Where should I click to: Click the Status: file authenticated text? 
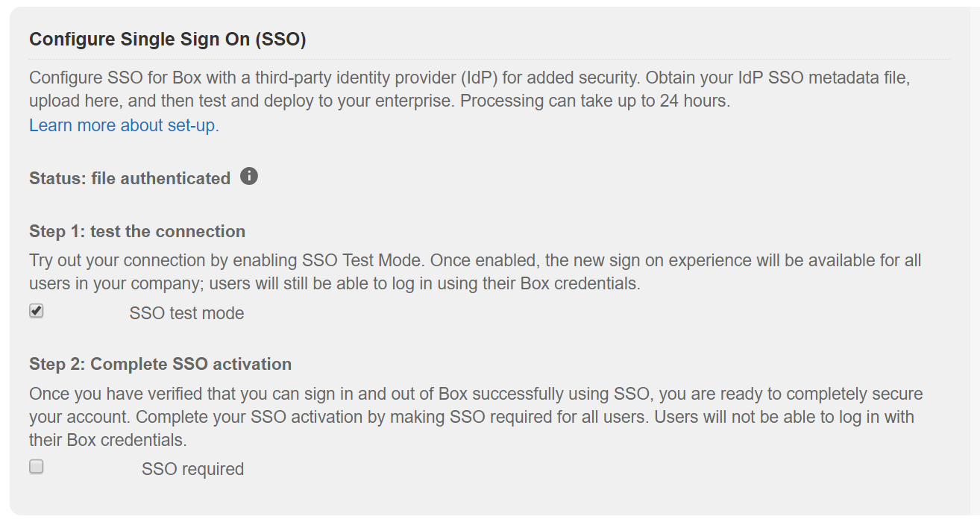130,178
